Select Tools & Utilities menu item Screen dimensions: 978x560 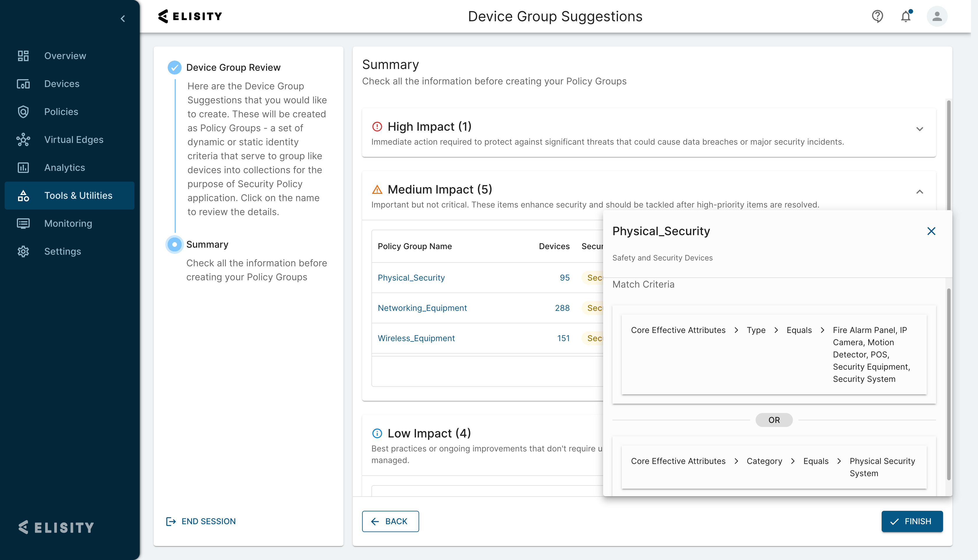pos(69,196)
